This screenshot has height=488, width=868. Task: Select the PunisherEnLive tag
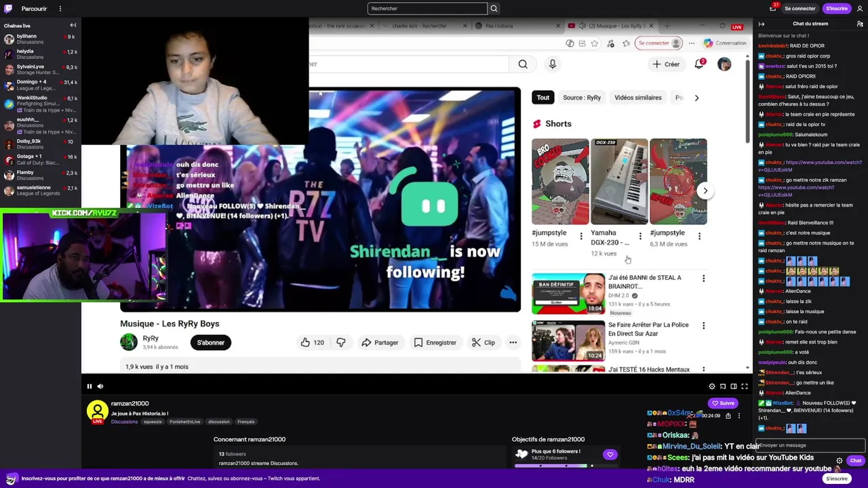(x=185, y=422)
